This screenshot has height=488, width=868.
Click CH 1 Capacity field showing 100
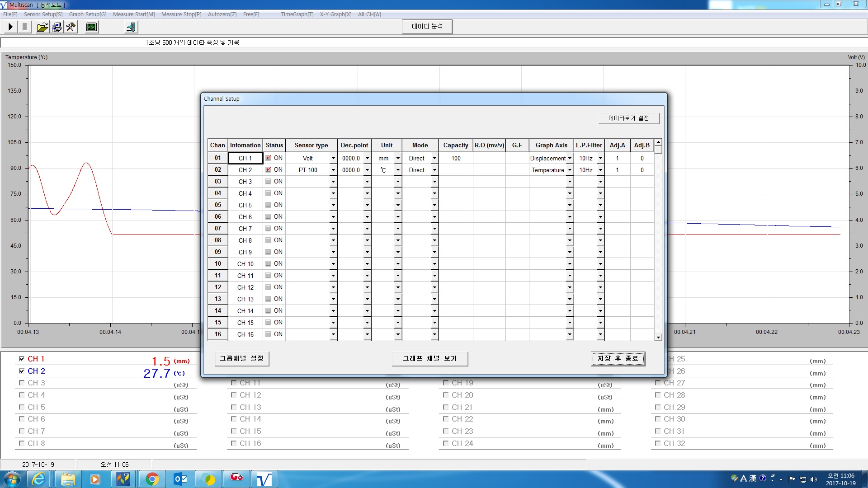(456, 158)
